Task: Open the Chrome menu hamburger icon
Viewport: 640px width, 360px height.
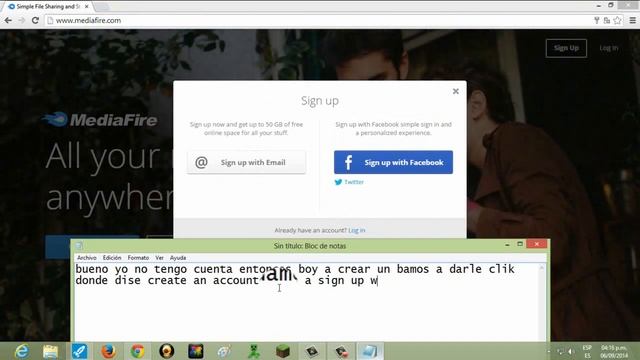Action: click(x=632, y=20)
